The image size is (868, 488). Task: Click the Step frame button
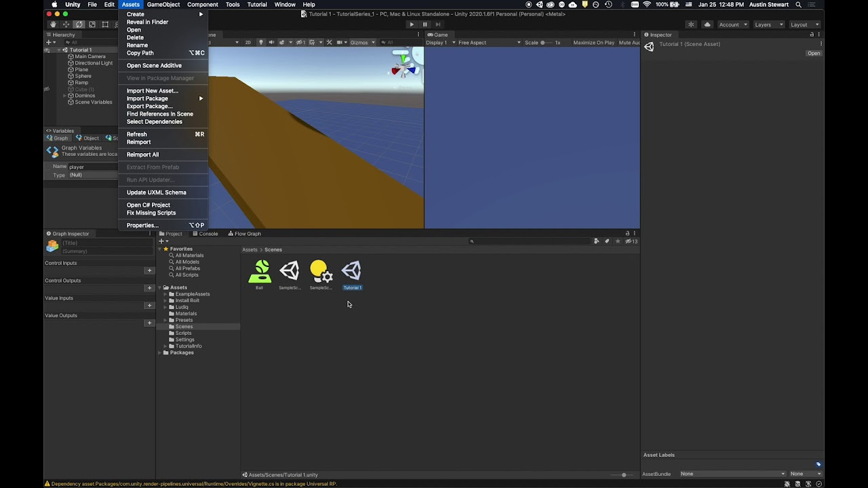tap(438, 24)
